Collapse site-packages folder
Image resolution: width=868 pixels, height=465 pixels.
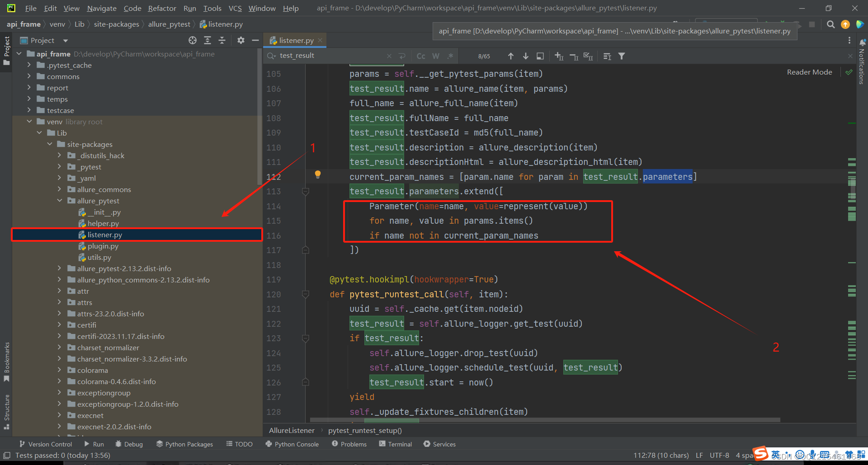click(x=50, y=144)
